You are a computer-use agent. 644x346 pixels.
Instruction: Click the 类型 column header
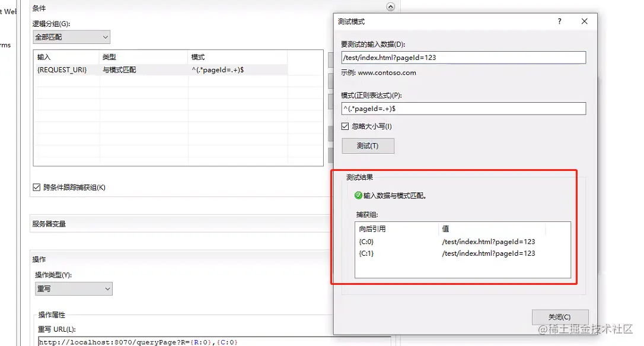click(143, 57)
